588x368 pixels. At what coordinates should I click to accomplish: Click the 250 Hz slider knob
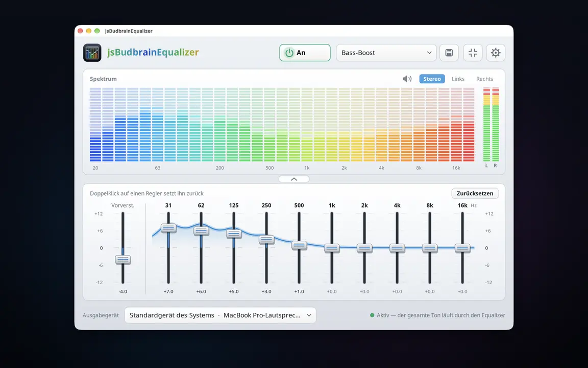coord(266,239)
